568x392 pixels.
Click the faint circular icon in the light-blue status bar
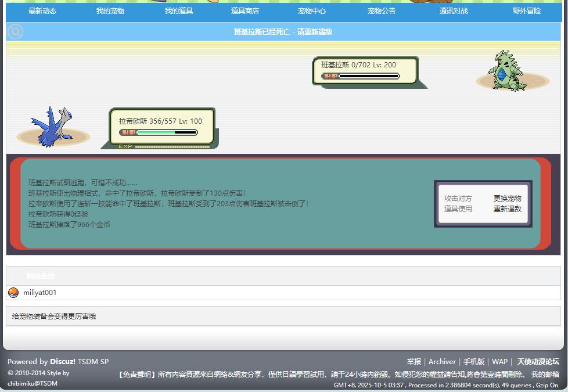pos(15,31)
